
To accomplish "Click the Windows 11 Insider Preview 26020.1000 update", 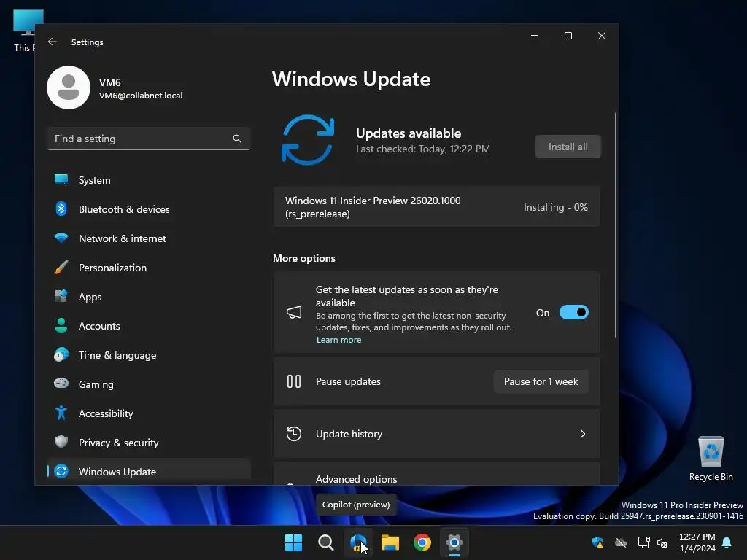I will 436,207.
